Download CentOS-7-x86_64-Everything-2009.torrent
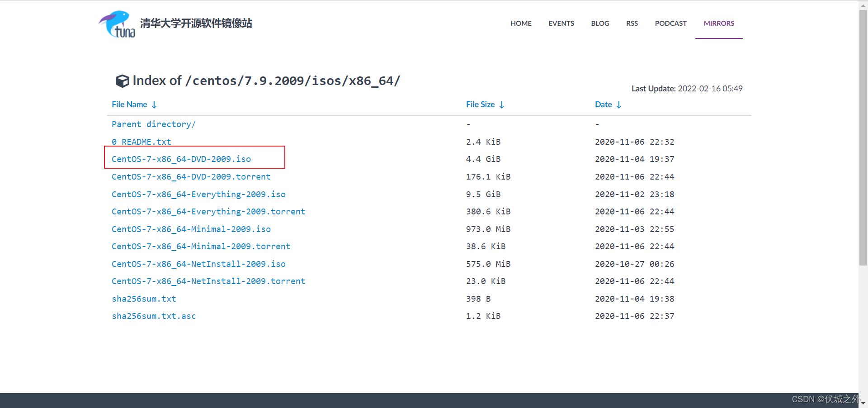Image resolution: width=868 pixels, height=408 pixels. pyautogui.click(x=208, y=212)
